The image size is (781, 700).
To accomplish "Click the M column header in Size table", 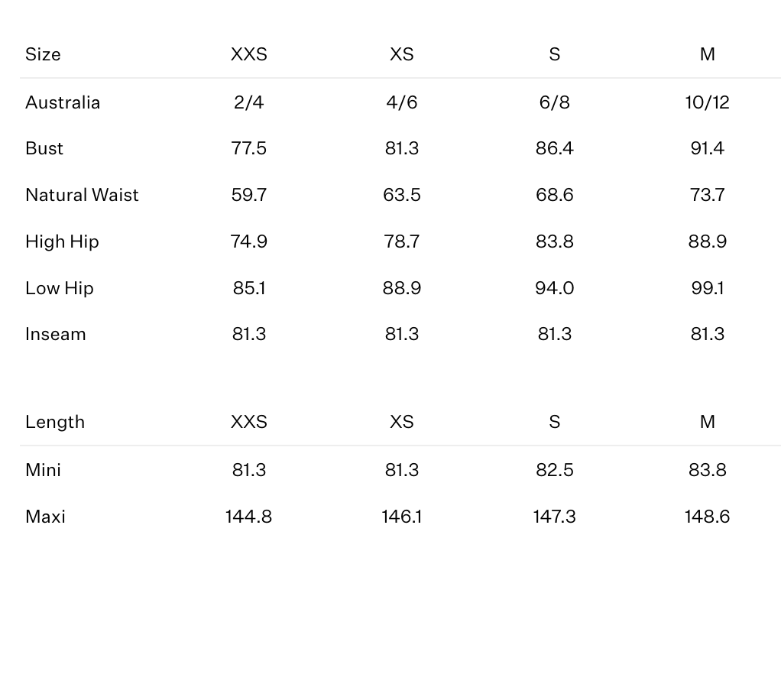I will tap(708, 54).
